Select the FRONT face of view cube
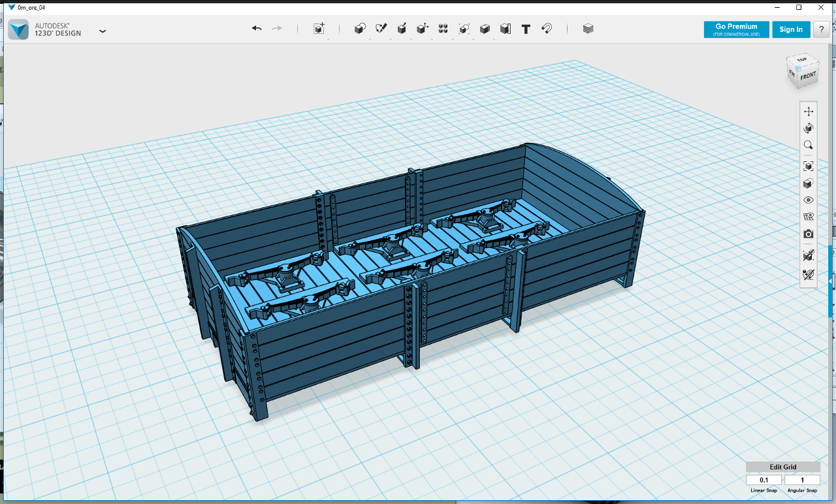 click(808, 76)
